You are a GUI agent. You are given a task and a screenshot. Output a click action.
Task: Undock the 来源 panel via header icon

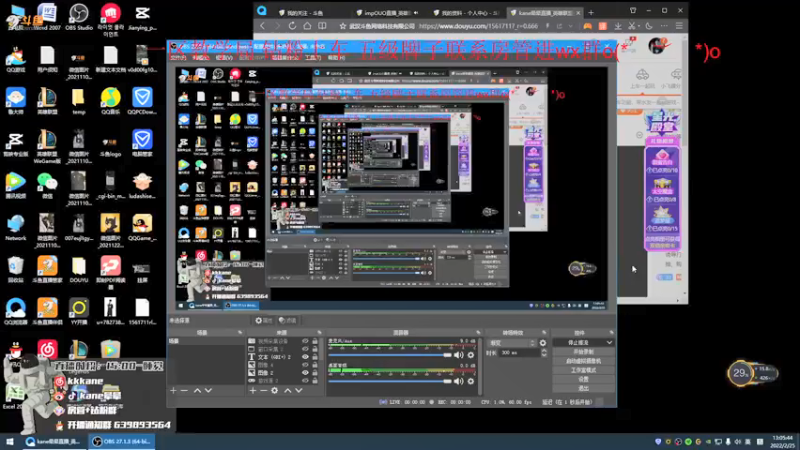[x=319, y=333]
